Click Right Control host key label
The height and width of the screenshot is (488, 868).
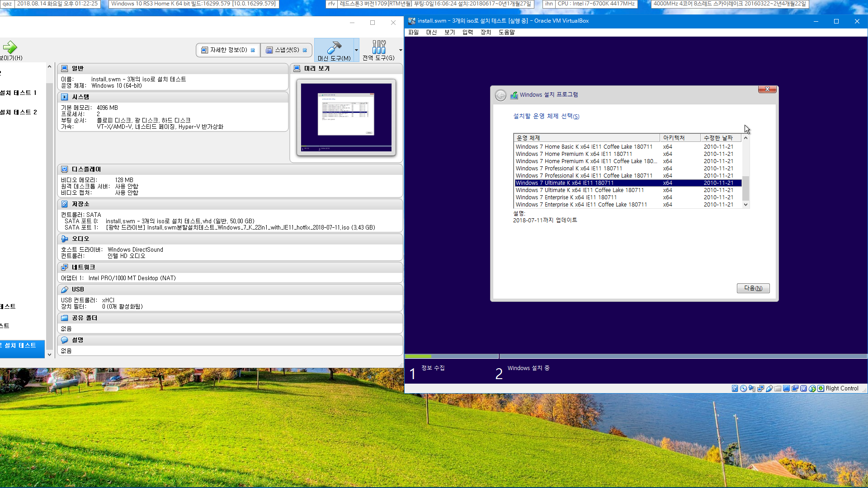click(x=842, y=389)
